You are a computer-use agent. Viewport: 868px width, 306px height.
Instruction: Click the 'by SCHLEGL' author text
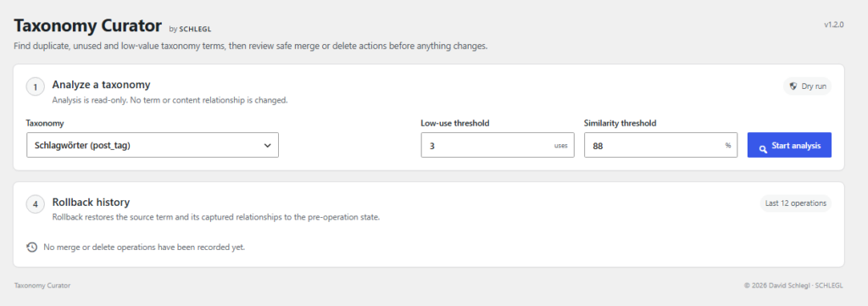190,29
